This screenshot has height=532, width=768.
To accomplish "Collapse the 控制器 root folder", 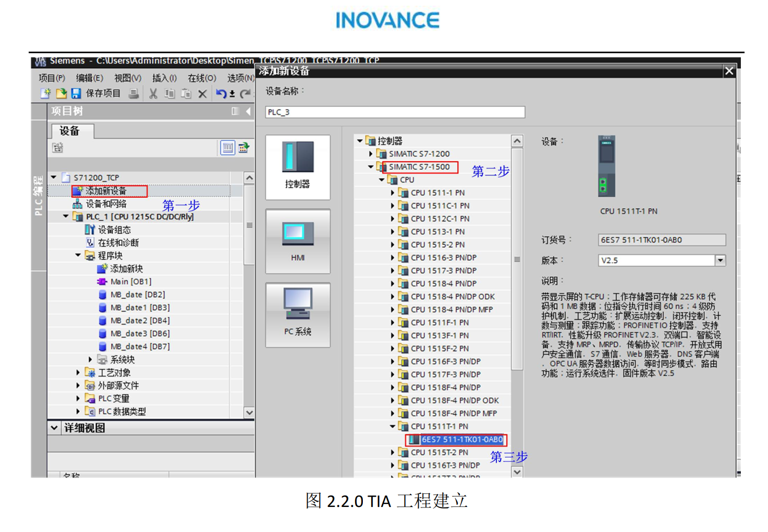I will [x=360, y=141].
